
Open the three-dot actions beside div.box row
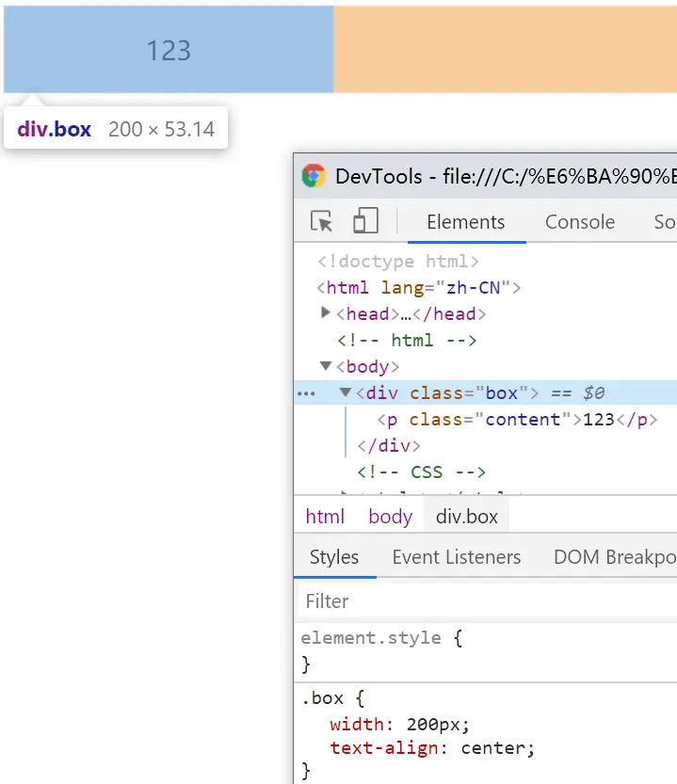(306, 393)
